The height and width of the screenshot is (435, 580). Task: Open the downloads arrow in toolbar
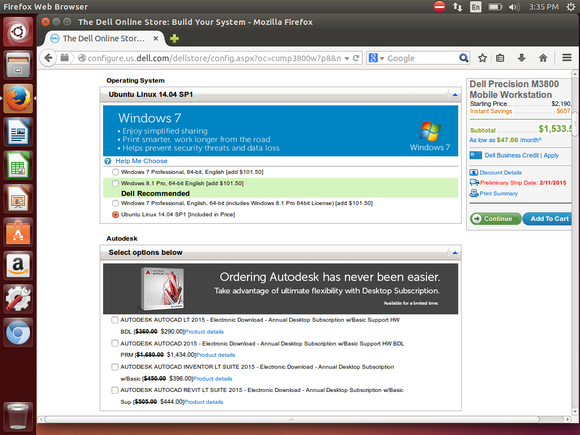click(522, 58)
